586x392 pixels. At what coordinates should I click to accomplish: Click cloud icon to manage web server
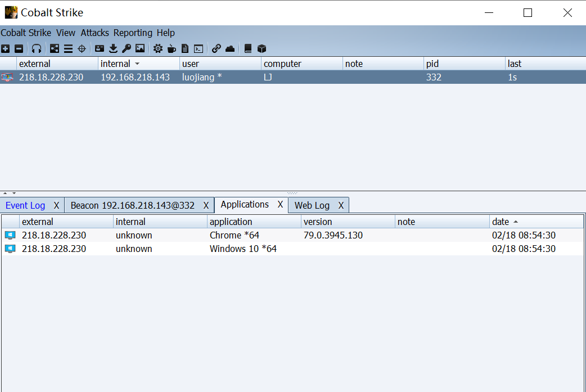tap(230, 48)
